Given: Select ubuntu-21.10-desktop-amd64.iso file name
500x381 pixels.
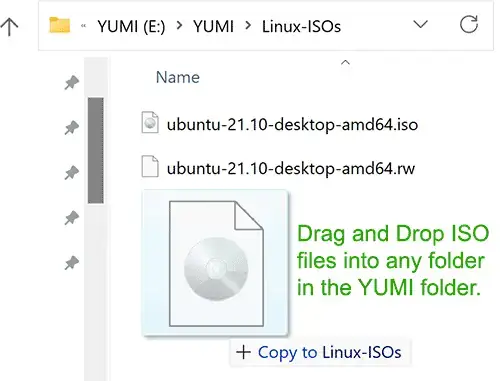Looking at the screenshot, I should coord(292,125).
